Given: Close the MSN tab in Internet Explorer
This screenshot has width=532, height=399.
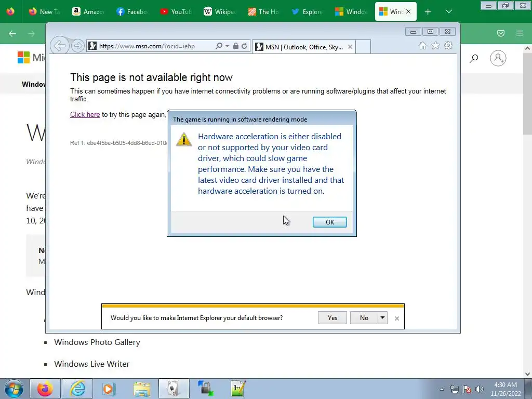Looking at the screenshot, I should tap(350, 47).
